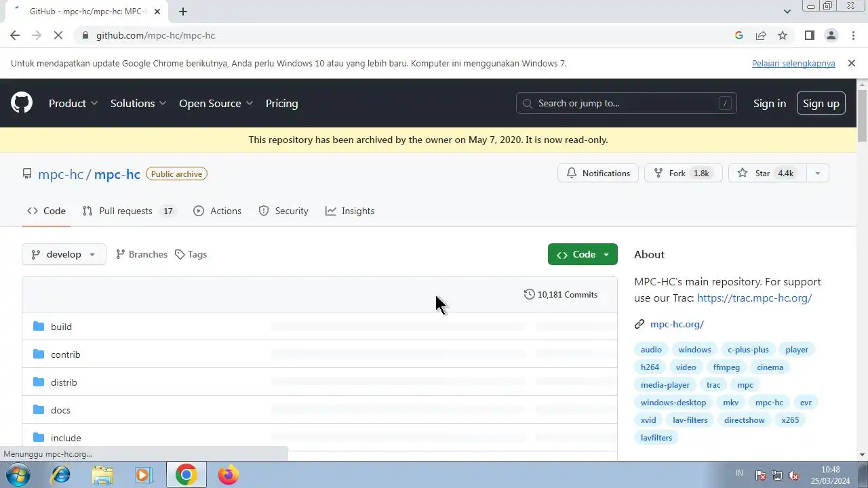The image size is (868, 488).
Task: Open media player from taskbar
Action: 143,475
